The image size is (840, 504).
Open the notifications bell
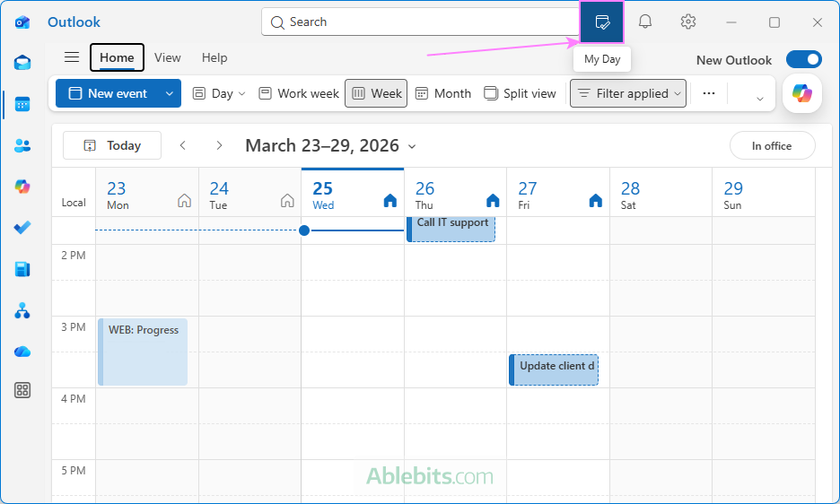[x=645, y=22]
